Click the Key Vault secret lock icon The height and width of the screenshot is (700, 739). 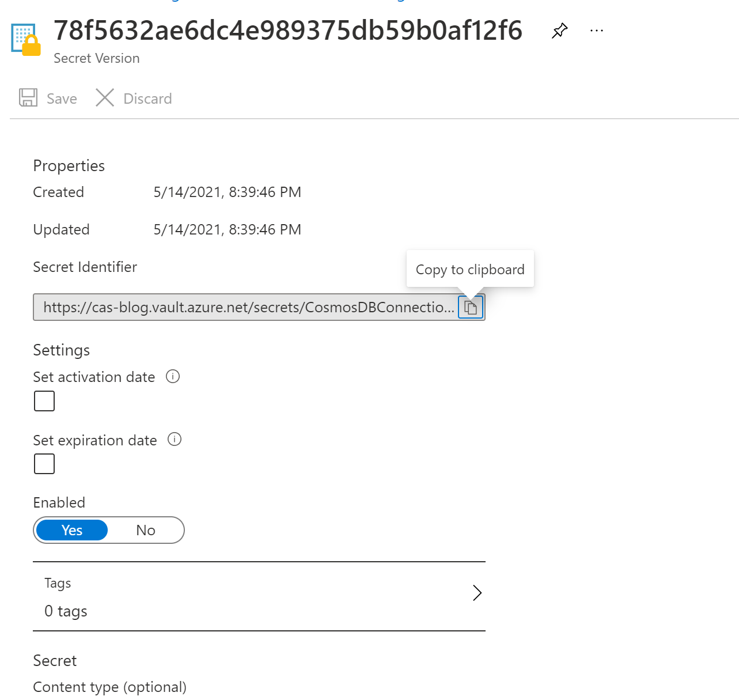(26, 40)
